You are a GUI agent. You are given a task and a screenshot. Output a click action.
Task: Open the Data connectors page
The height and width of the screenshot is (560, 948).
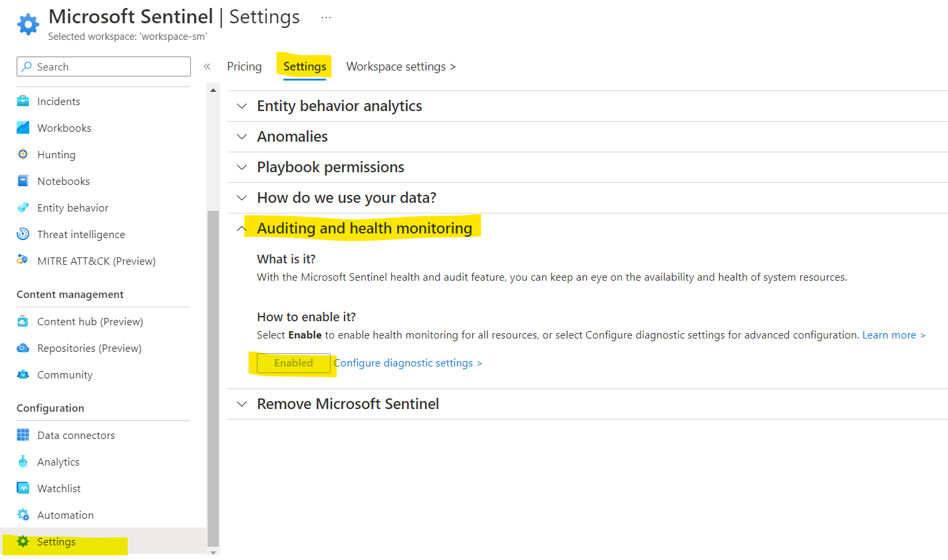pyautogui.click(x=75, y=434)
